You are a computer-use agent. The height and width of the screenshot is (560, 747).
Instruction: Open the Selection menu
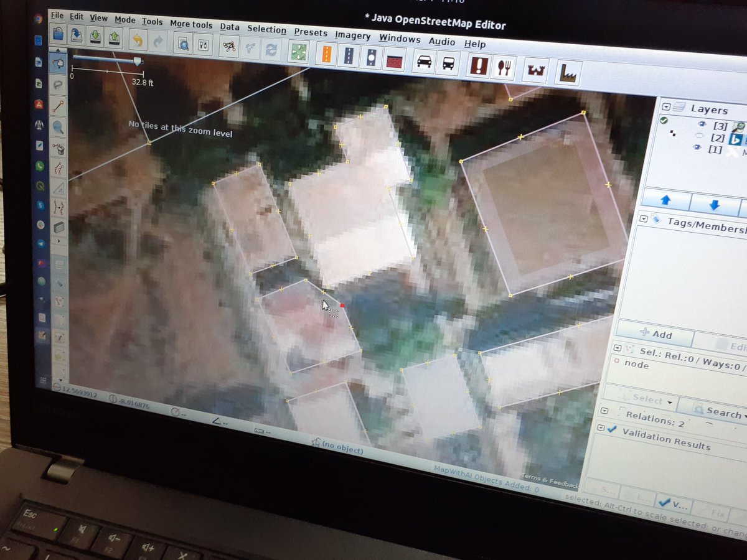266,29
